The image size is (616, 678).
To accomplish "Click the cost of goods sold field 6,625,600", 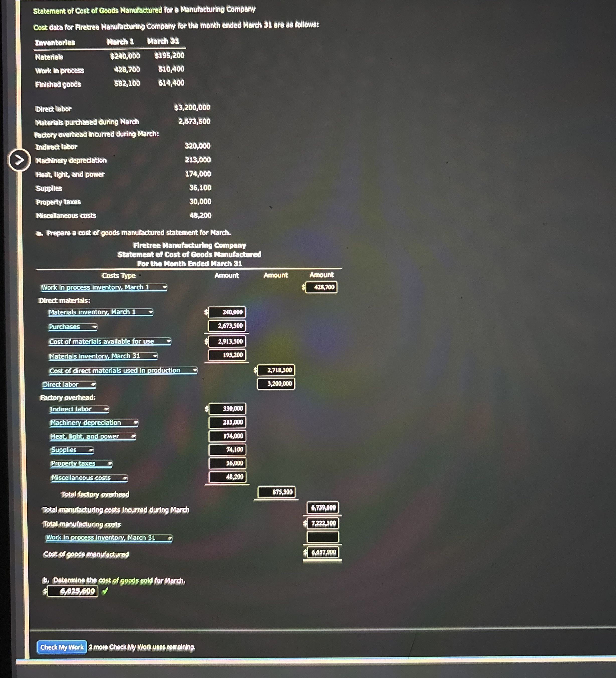I will [x=73, y=591].
